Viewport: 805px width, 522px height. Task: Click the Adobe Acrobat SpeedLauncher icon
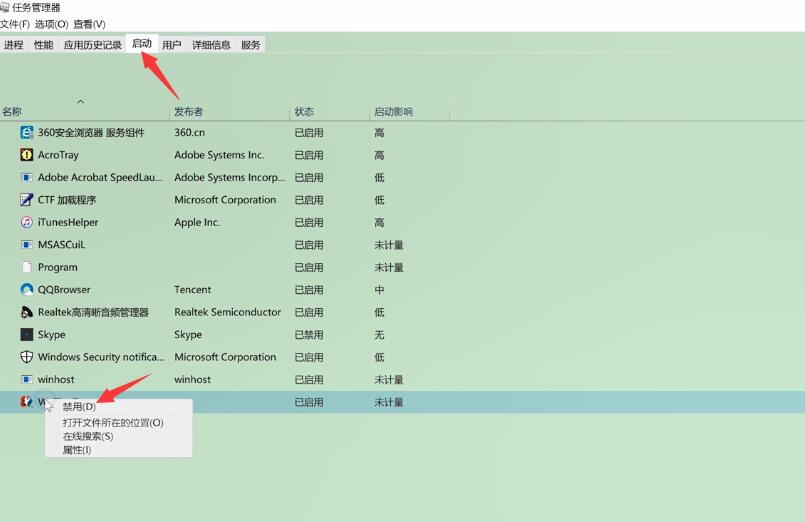click(27, 177)
